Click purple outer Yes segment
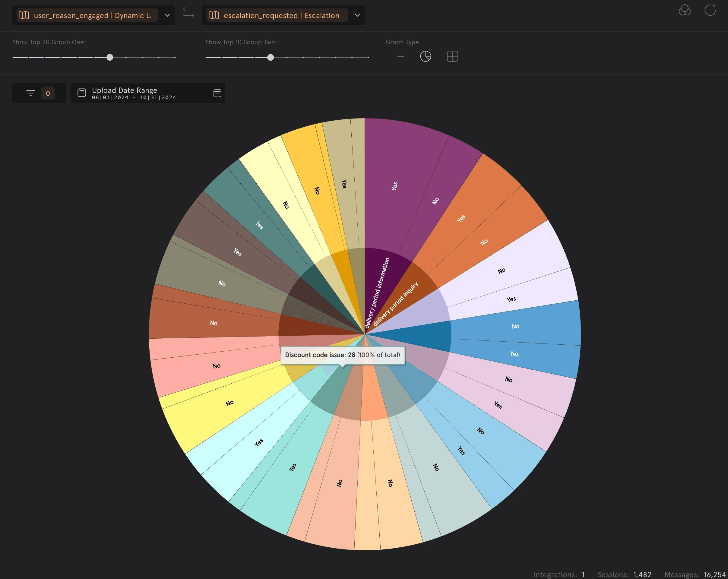Image resolution: width=728 pixels, height=579 pixels. point(395,186)
